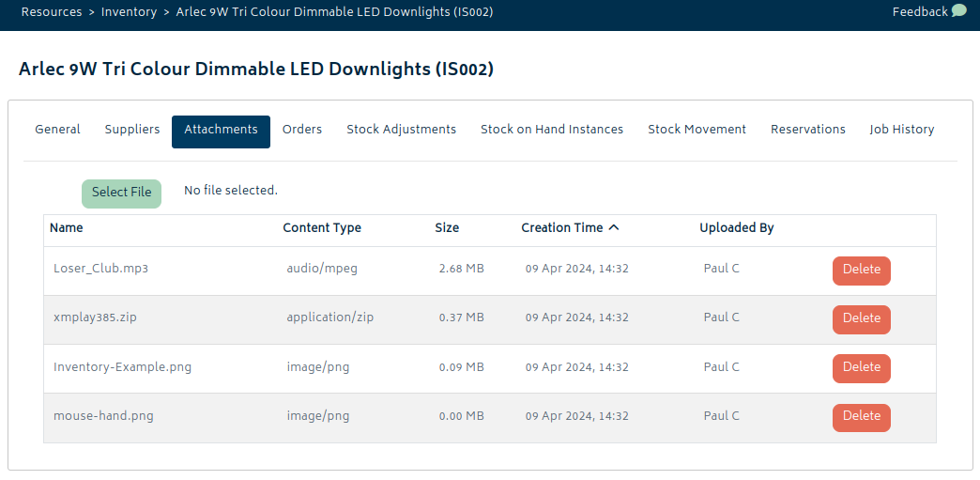980x480 pixels.
Task: Click the Select File button
Action: point(121,194)
